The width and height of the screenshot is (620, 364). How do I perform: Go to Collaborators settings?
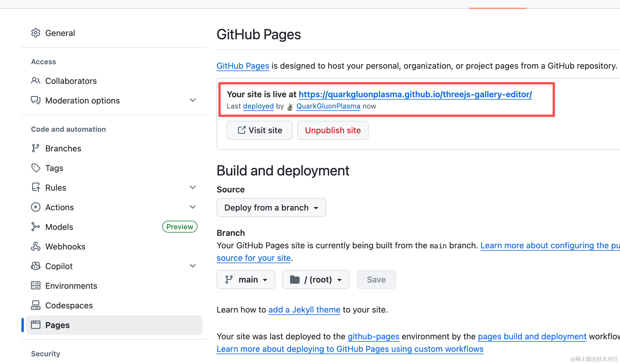tap(114, 81)
